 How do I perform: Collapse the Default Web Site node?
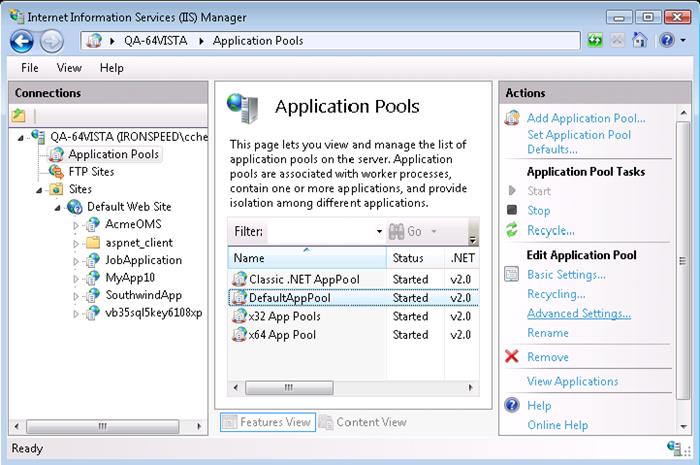click(x=58, y=208)
